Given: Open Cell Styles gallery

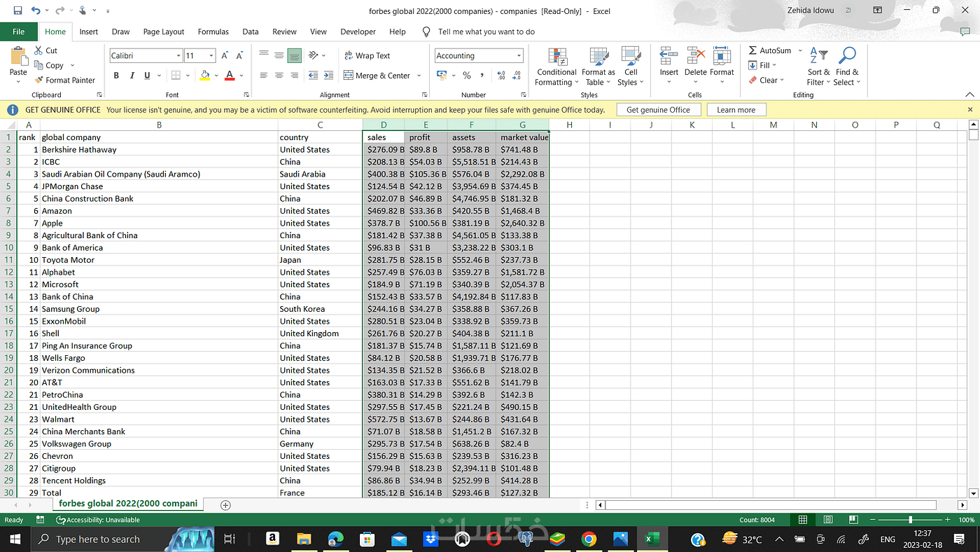Looking at the screenshot, I should (631, 67).
